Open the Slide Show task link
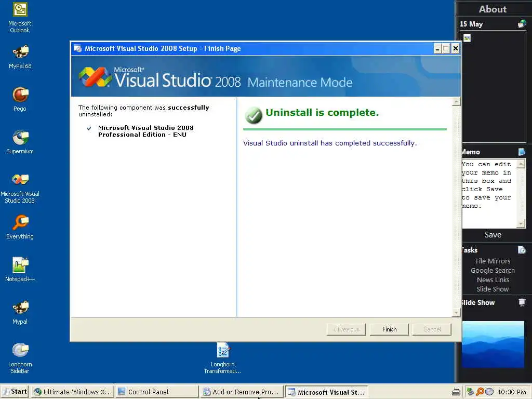Screen dimensions: 532x399 (493, 289)
